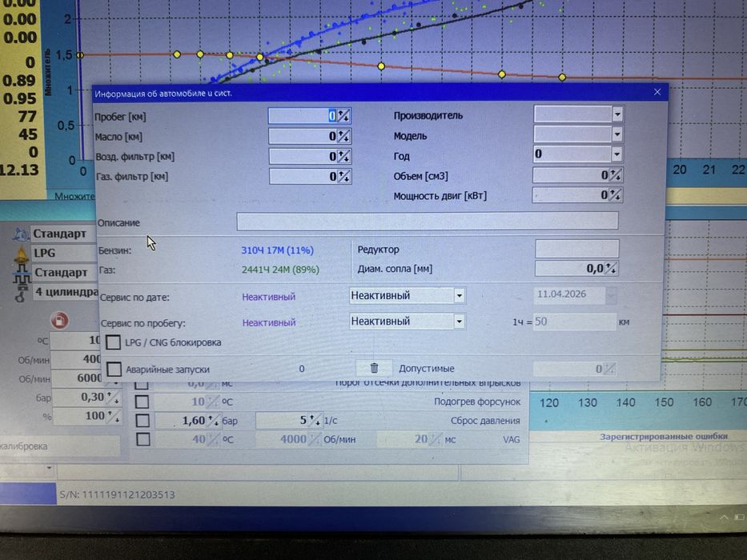The width and height of the screenshot is (747, 560).
Task: Click the 1ч = 50 км field
Action: (x=574, y=322)
